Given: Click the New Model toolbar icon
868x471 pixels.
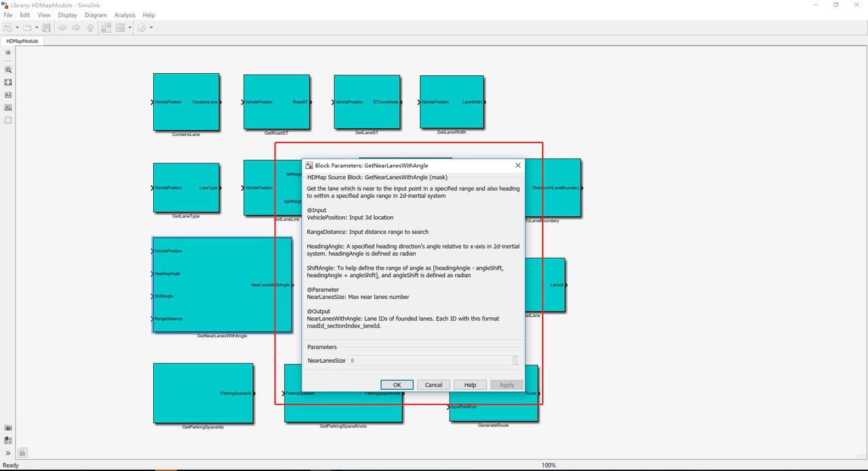Looking at the screenshot, I should pyautogui.click(x=7, y=28).
